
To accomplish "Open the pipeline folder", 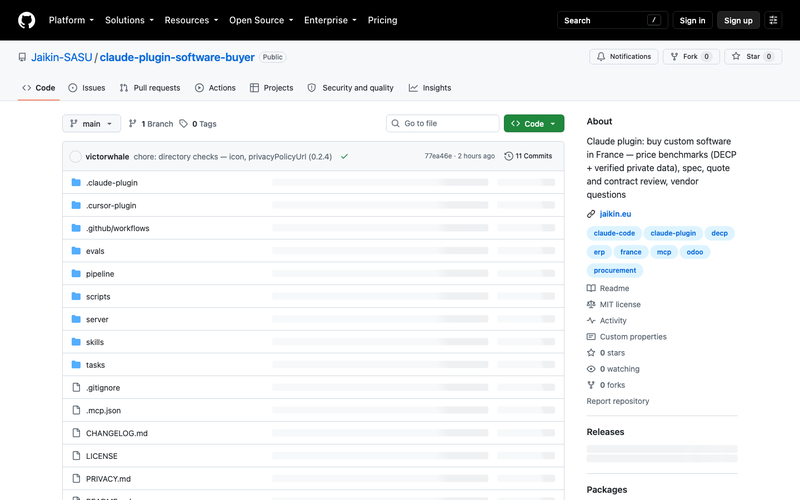I will coord(100,274).
